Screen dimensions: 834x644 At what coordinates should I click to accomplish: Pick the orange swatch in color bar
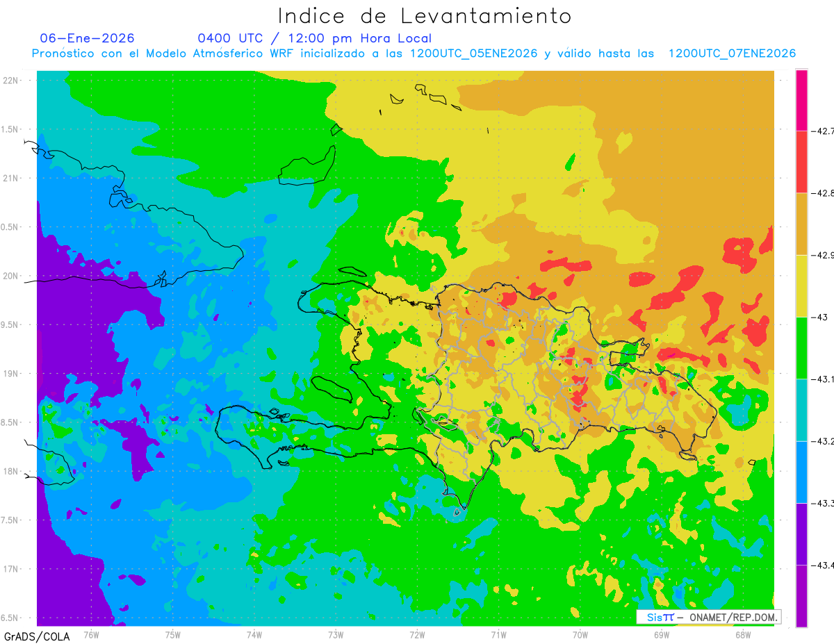click(x=801, y=224)
